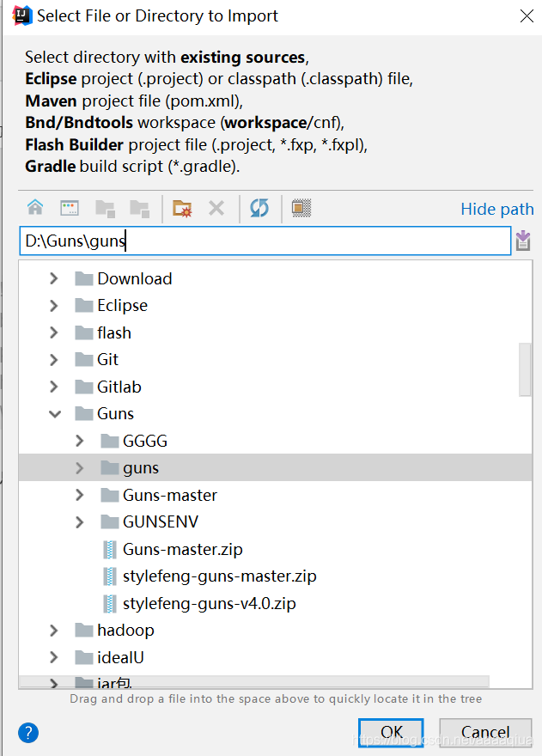This screenshot has width=542, height=756.
Task: Expand the GUNSENV subfolder
Action: [80, 521]
